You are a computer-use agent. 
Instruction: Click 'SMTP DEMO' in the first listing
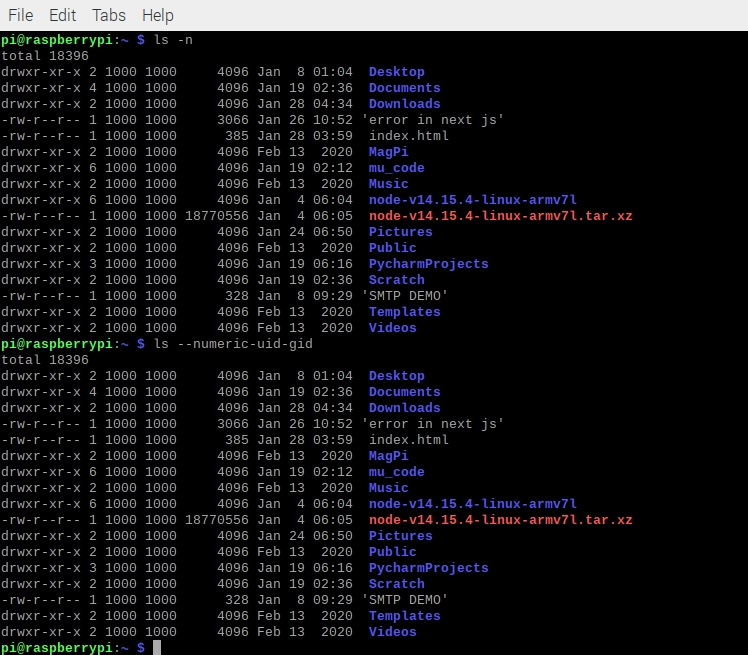click(x=405, y=296)
